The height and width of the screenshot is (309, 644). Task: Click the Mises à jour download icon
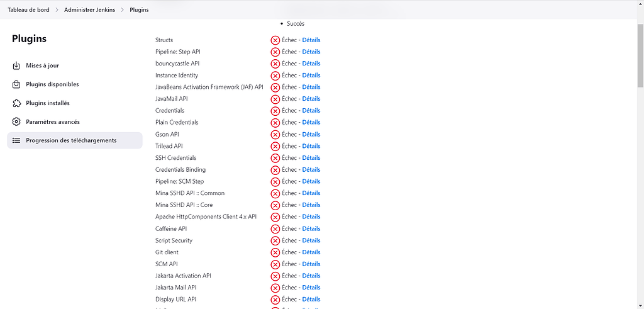pyautogui.click(x=17, y=65)
